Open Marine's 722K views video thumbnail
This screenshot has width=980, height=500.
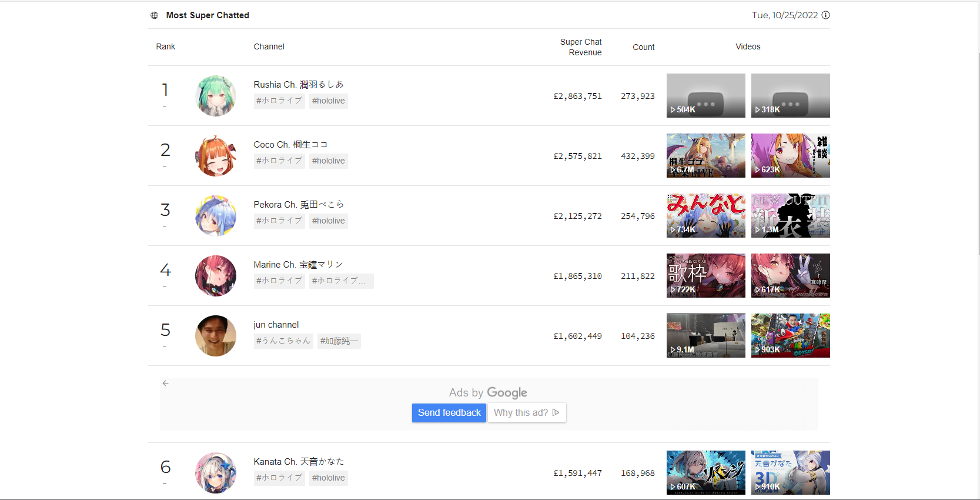tap(706, 276)
